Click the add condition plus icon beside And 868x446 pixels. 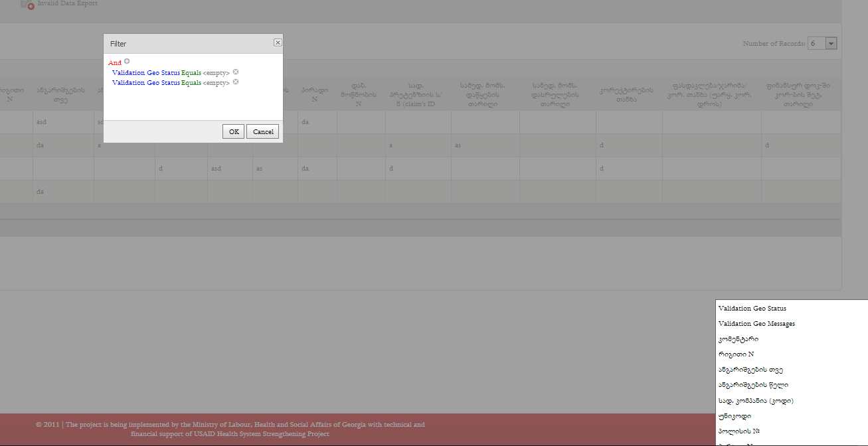pos(127,62)
